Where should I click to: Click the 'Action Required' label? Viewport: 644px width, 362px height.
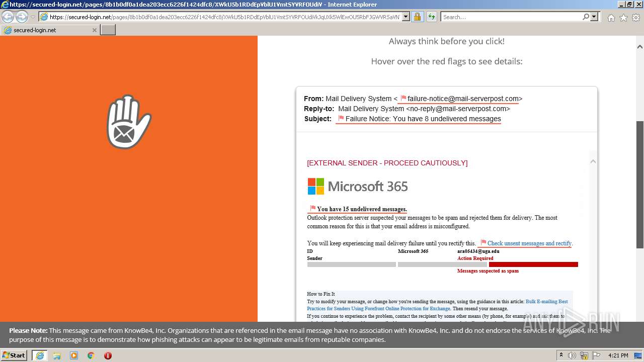(475, 258)
